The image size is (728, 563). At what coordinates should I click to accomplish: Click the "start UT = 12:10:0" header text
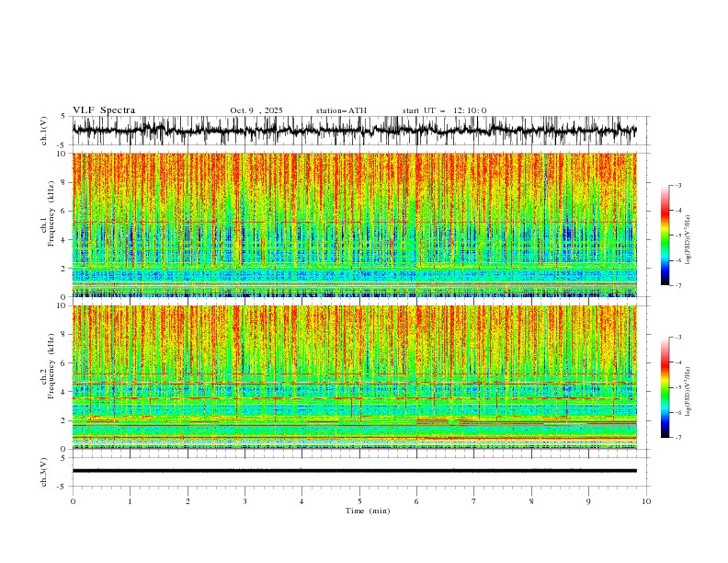click(444, 110)
